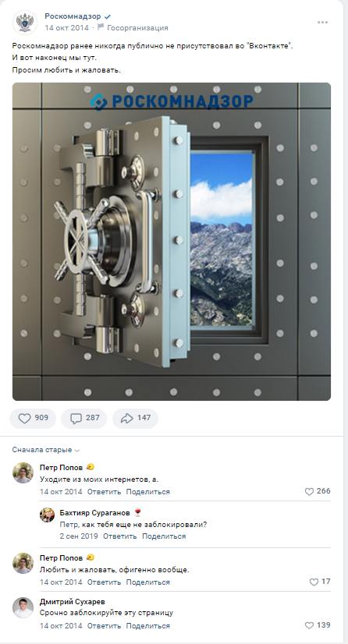Open Дмитрий Сухарев's profile avatar
Image resolution: width=348 pixels, height=644 pixels.
[23, 607]
